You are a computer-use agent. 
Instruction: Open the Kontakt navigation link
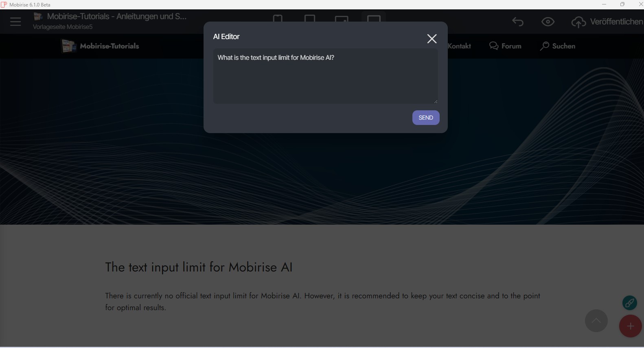pyautogui.click(x=459, y=46)
